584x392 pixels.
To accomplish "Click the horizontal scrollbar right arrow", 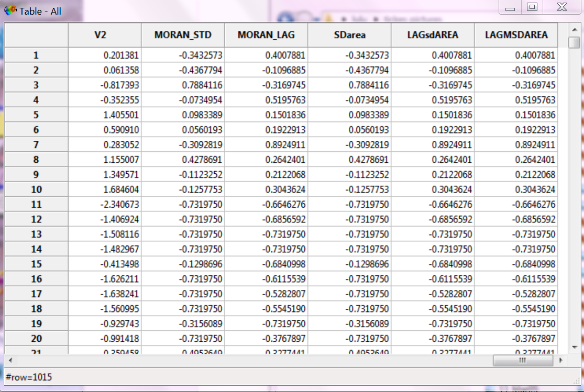I will (560, 360).
